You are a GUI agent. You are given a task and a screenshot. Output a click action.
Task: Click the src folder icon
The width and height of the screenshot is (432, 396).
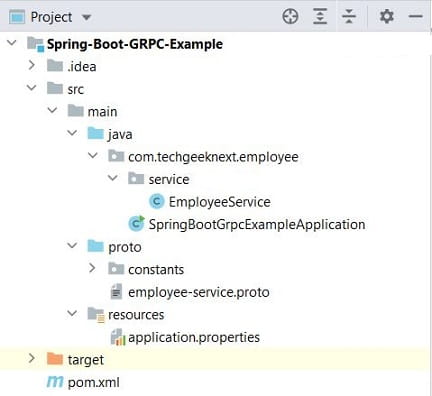(x=55, y=88)
